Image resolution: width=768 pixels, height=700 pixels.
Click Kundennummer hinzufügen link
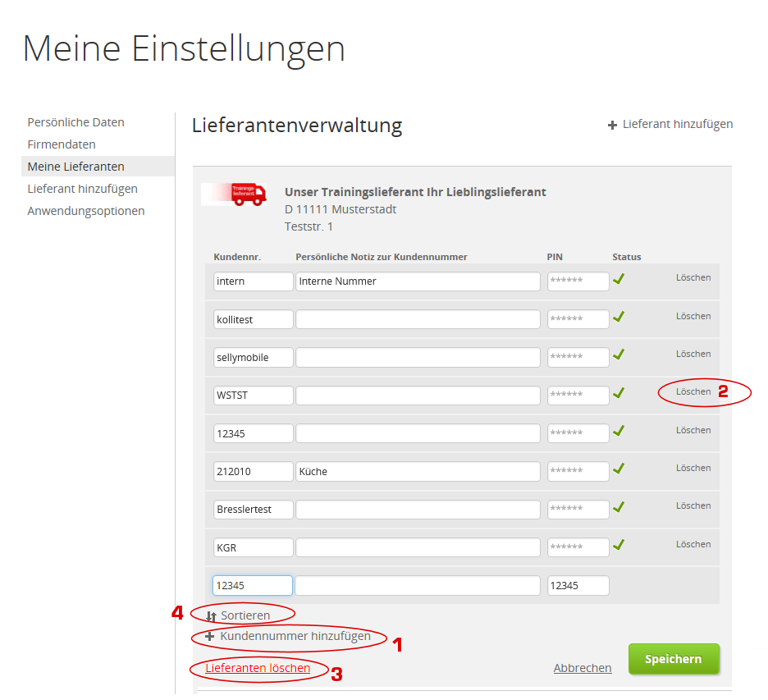[295, 636]
